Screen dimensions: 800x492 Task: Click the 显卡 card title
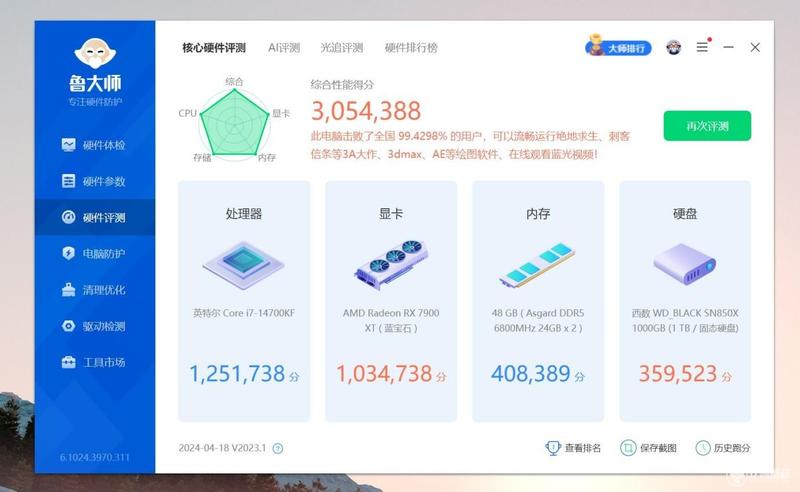(391, 213)
